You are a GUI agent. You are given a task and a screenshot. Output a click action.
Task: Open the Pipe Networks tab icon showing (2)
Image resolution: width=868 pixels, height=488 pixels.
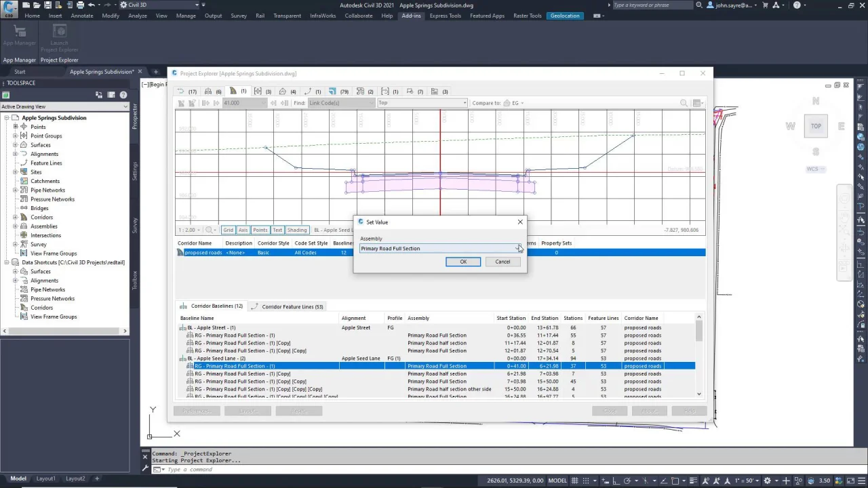point(360,91)
